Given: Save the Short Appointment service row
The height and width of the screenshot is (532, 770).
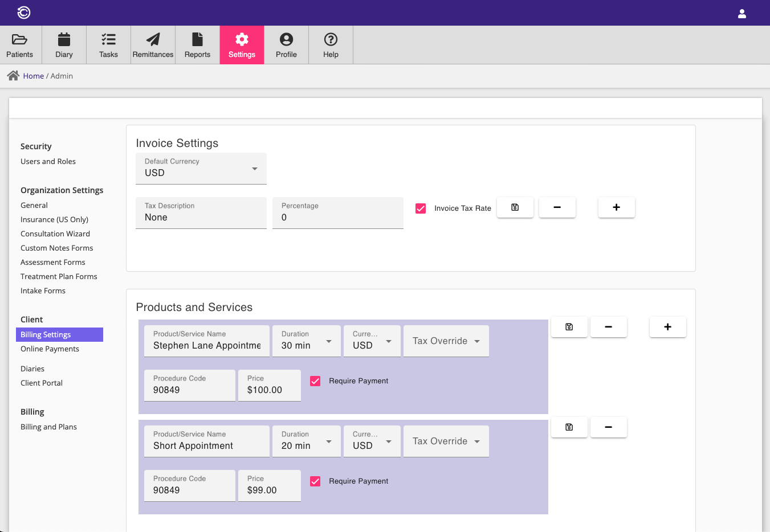Looking at the screenshot, I should point(569,427).
